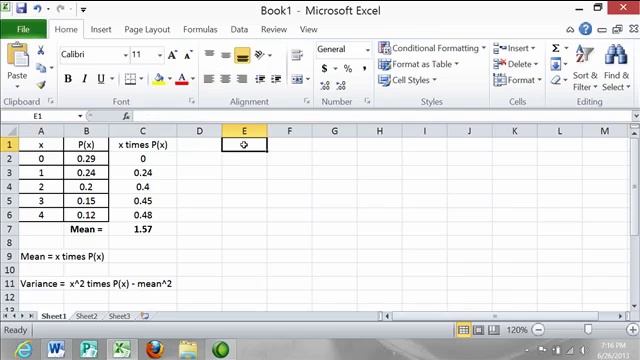The width and height of the screenshot is (640, 360).
Task: Toggle Align Text Right
Action: coord(242,79)
